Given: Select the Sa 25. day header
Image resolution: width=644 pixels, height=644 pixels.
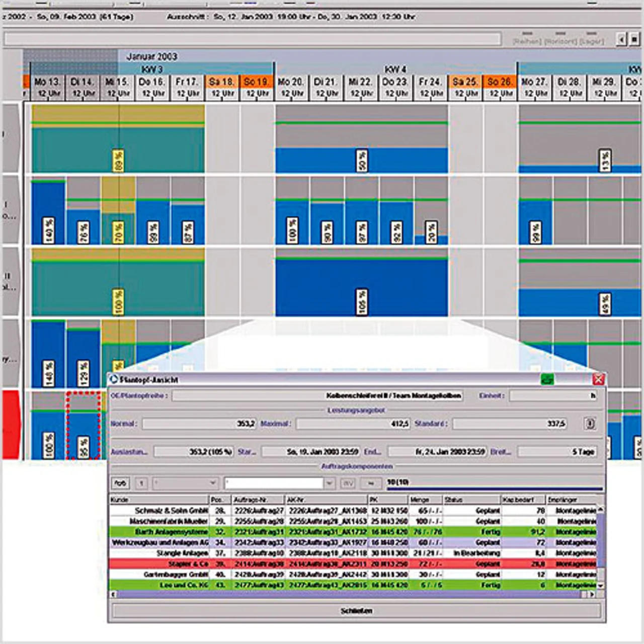Looking at the screenshot, I should 465,87.
